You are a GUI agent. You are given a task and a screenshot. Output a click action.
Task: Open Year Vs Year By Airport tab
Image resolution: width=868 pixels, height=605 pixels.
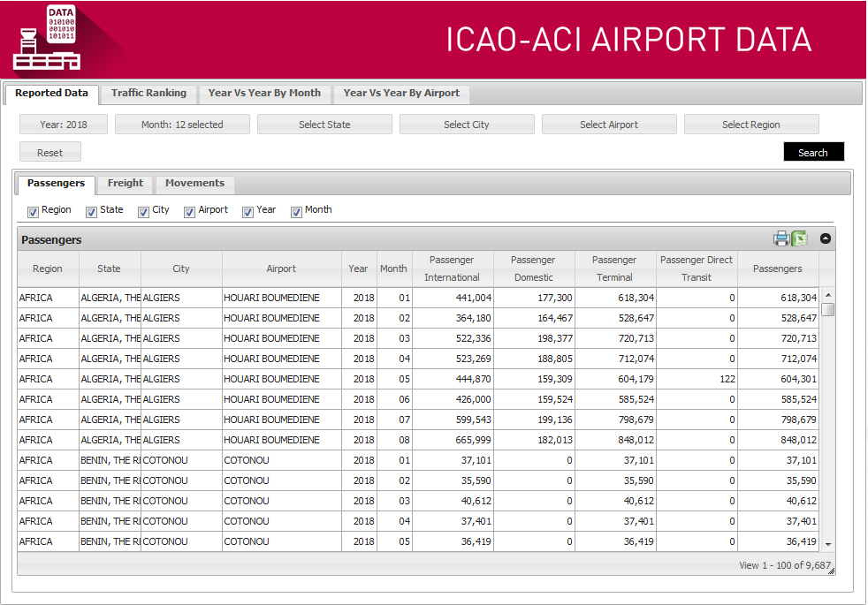click(x=401, y=94)
